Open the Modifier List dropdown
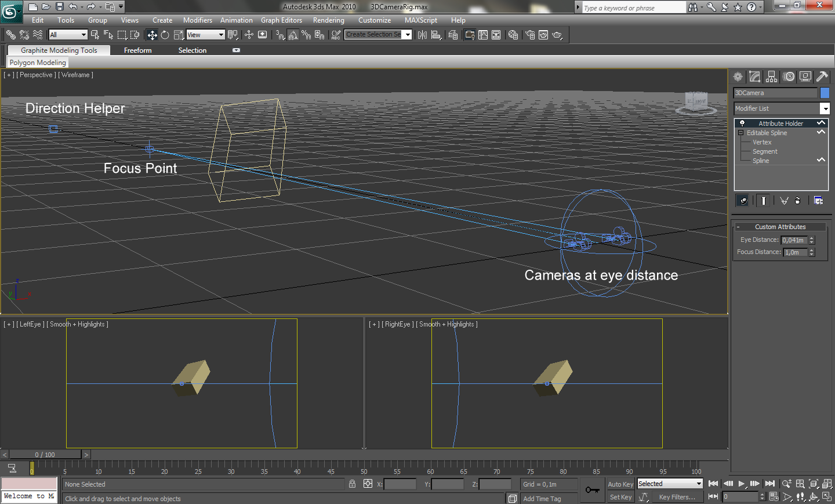 coord(825,108)
